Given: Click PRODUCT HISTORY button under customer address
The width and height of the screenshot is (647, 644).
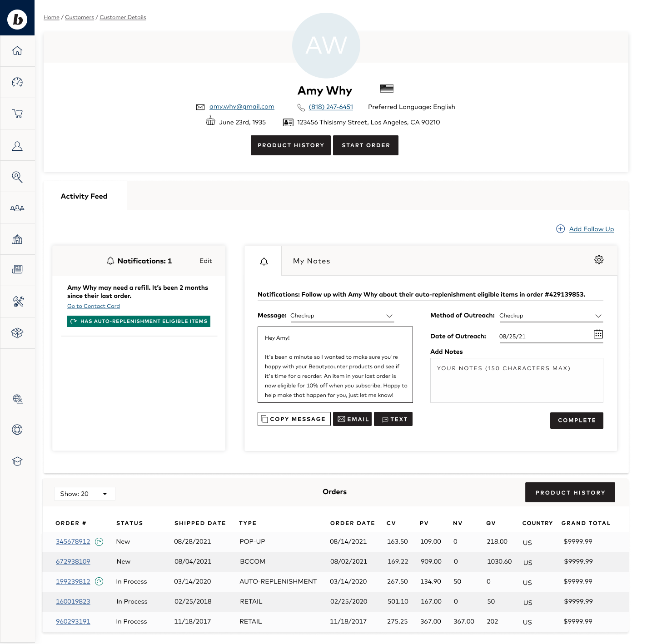Looking at the screenshot, I should 291,145.
